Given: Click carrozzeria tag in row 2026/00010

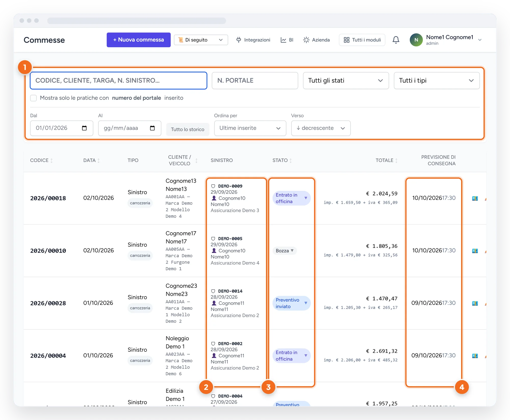Looking at the screenshot, I should (140, 255).
